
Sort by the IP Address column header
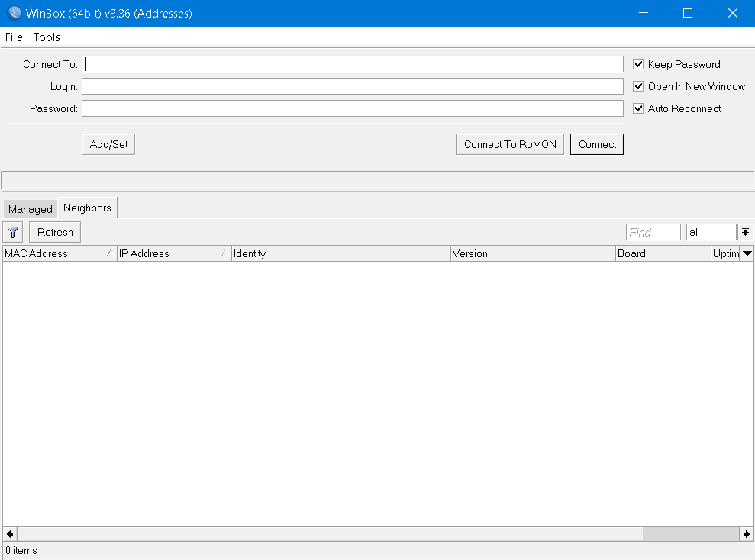[x=174, y=253]
